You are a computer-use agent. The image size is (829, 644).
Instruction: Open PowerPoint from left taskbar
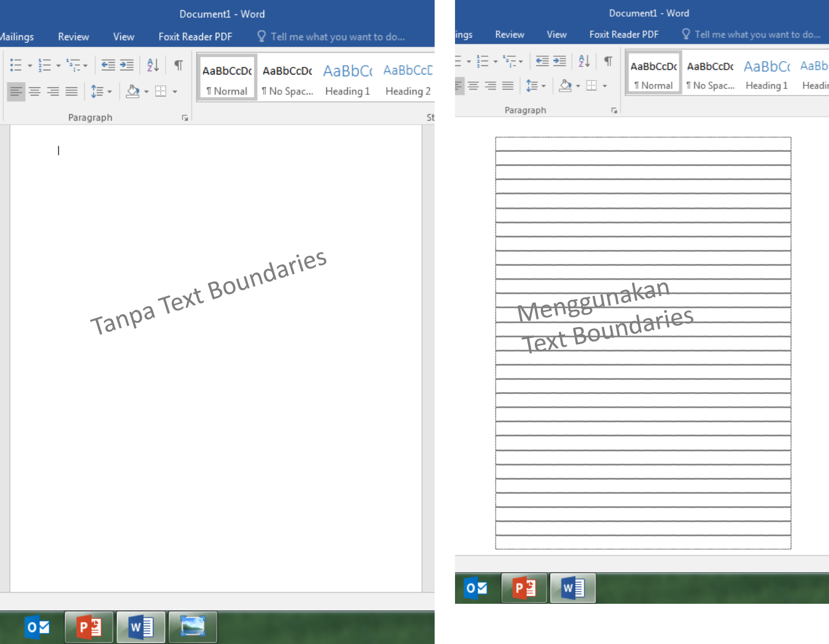pyautogui.click(x=89, y=626)
